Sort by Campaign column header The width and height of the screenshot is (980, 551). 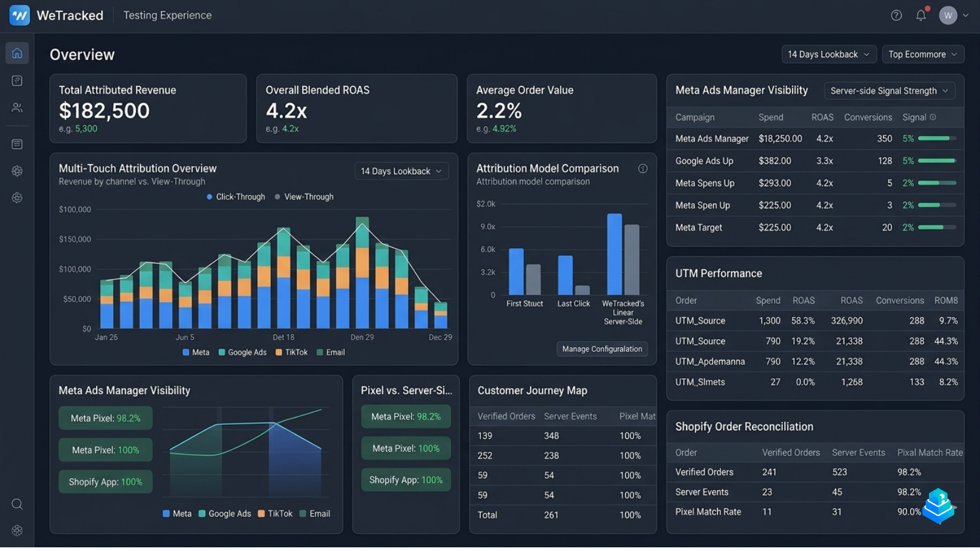coord(695,117)
